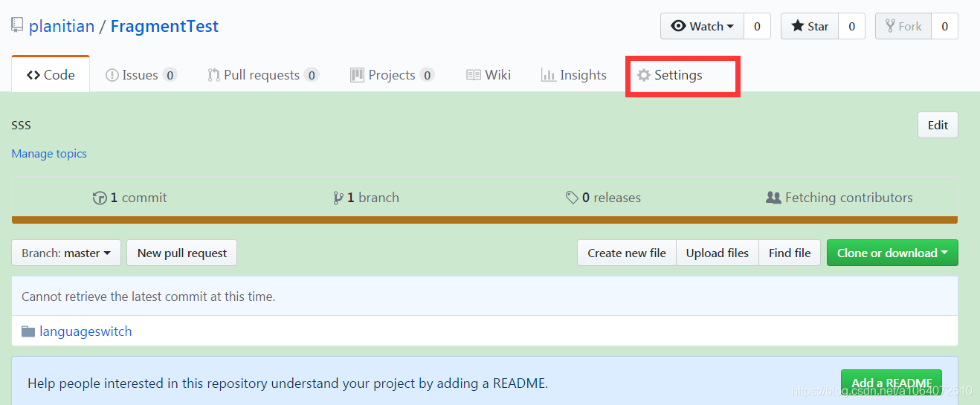Click the stargazers count next to Star
Screen dimensions: 980x405
click(851, 26)
